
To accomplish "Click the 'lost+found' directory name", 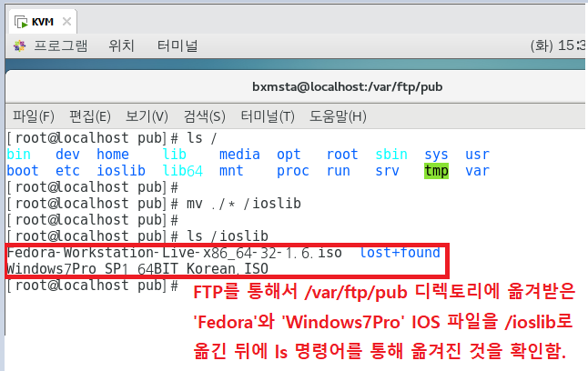I will [400, 253].
